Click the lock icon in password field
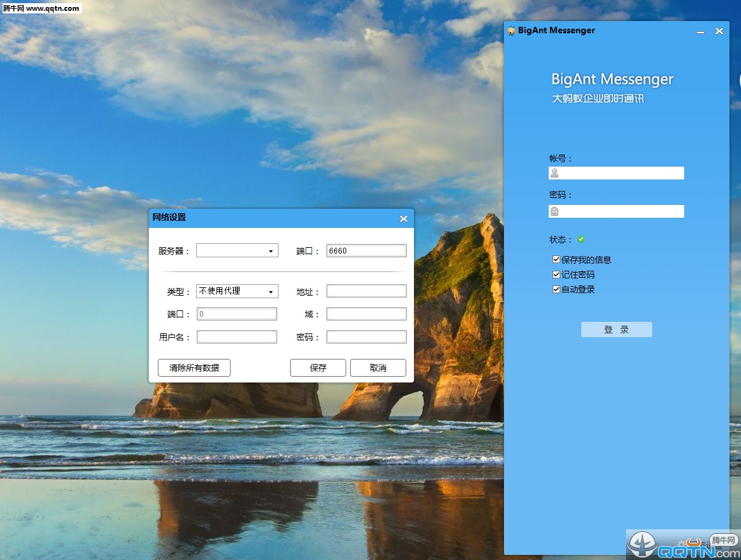741x560 pixels. tap(555, 211)
